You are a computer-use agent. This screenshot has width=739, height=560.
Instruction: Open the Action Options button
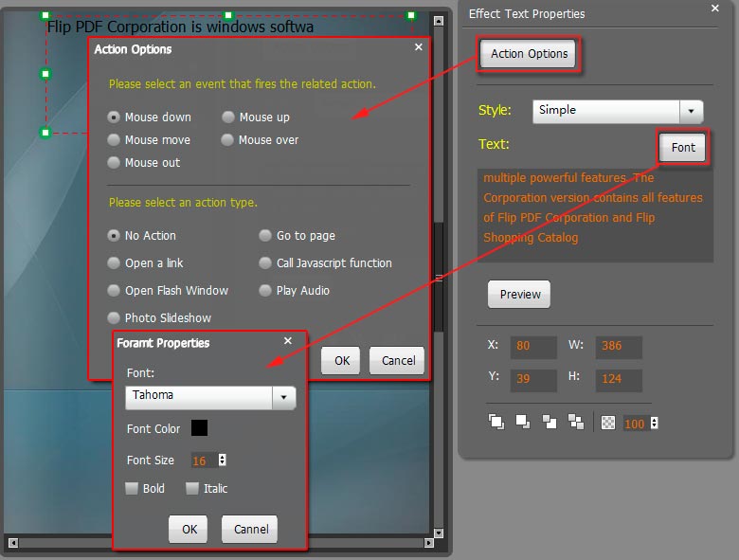click(x=529, y=54)
